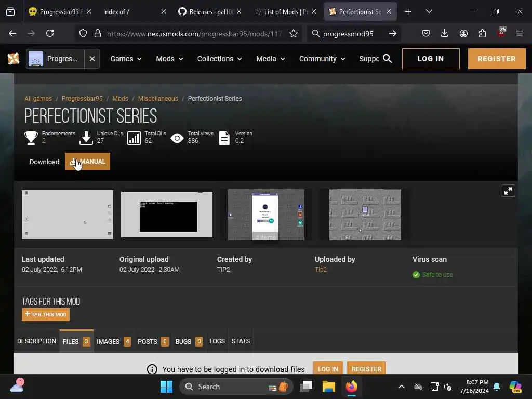Click the Nexus Mods logo icon
532x399 pixels.
pos(14,59)
